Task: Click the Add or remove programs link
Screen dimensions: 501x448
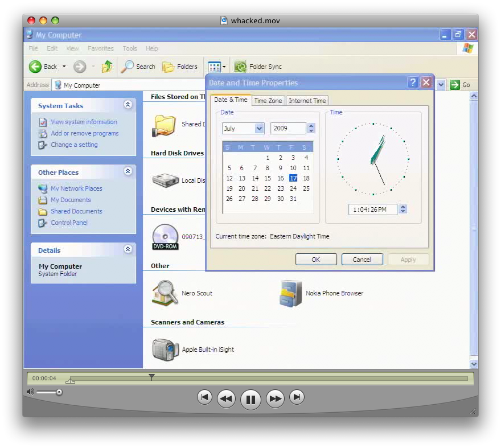Action: click(x=84, y=133)
